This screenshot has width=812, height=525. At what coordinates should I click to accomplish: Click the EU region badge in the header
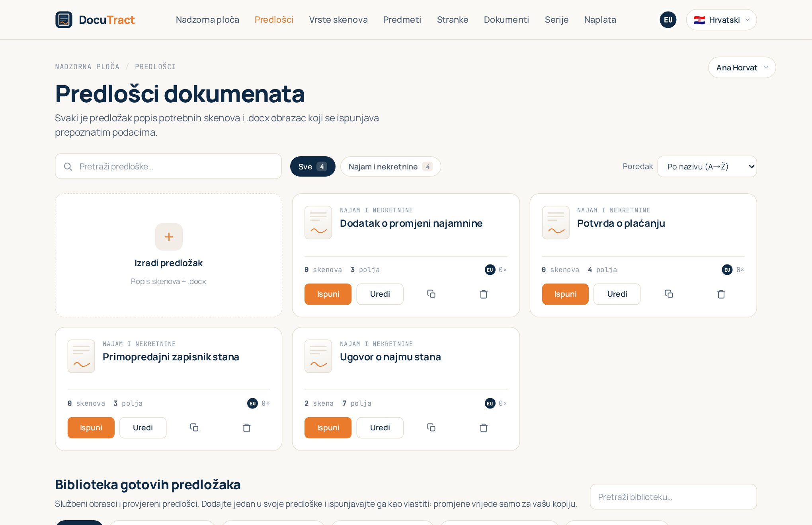(x=668, y=19)
